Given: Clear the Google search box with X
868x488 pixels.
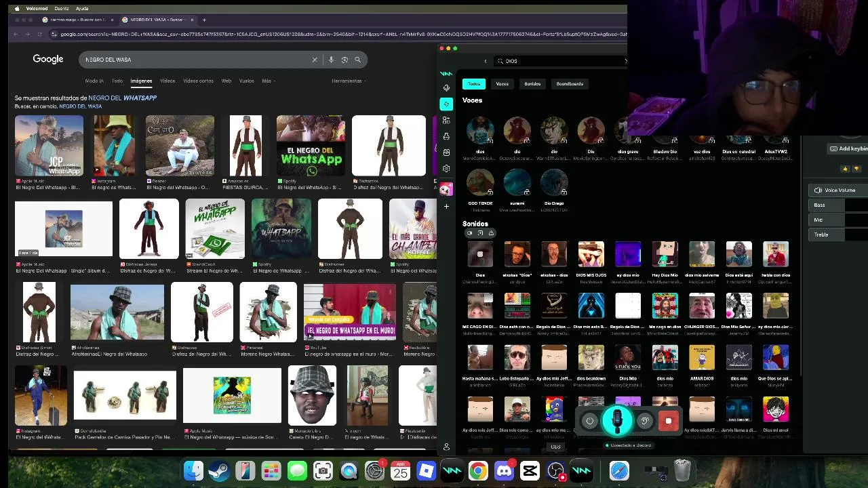Looking at the screenshot, I should tap(315, 60).
